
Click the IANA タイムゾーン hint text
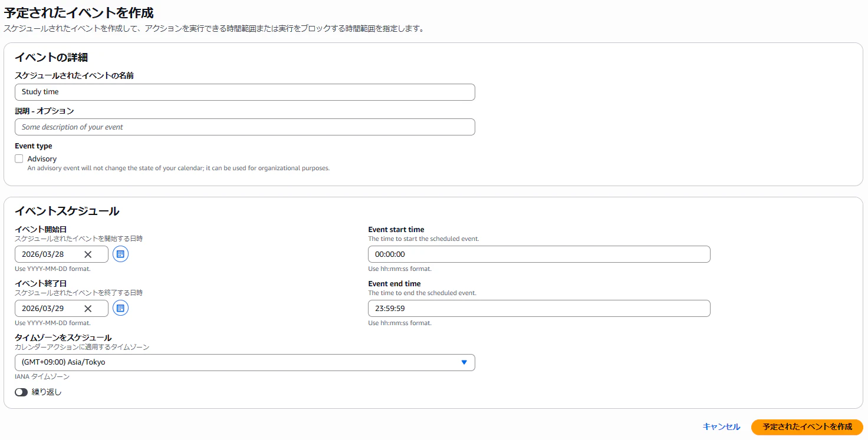[42, 376]
